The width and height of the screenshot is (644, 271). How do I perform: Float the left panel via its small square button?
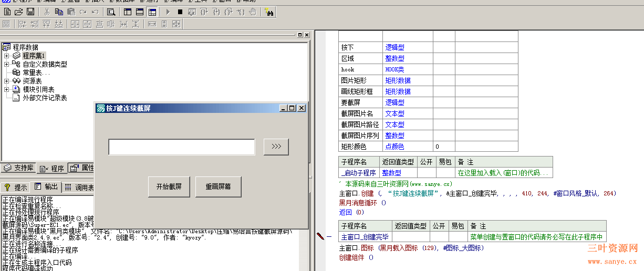[x=300, y=35]
